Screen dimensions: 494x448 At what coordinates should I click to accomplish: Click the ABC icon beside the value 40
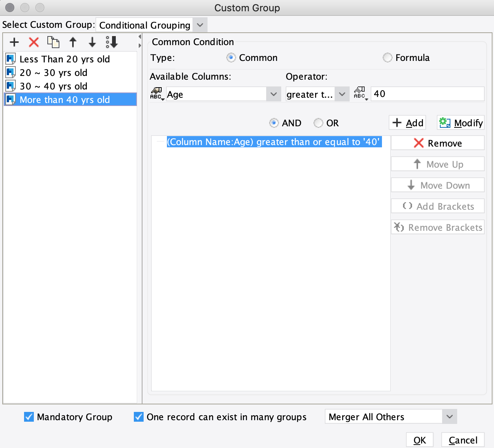(360, 94)
